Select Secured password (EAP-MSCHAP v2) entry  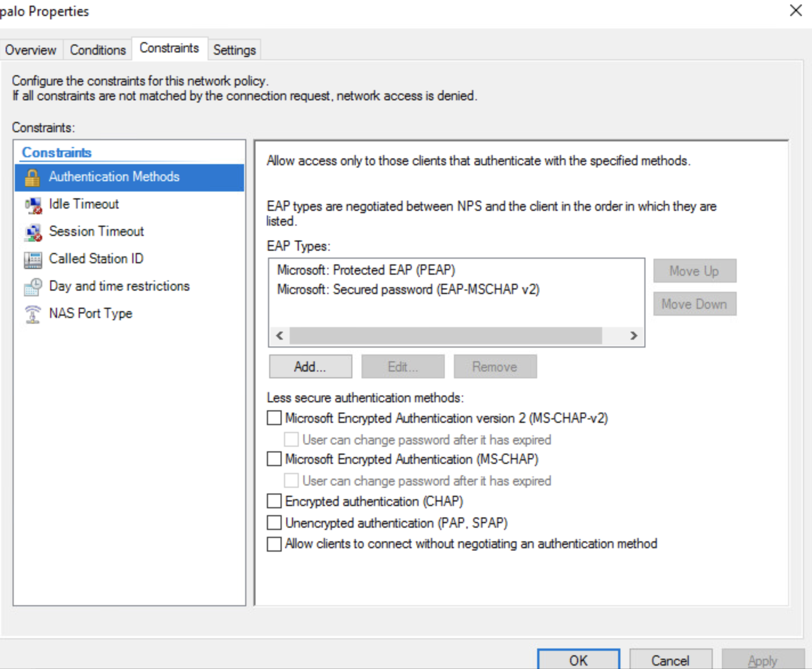(x=408, y=289)
